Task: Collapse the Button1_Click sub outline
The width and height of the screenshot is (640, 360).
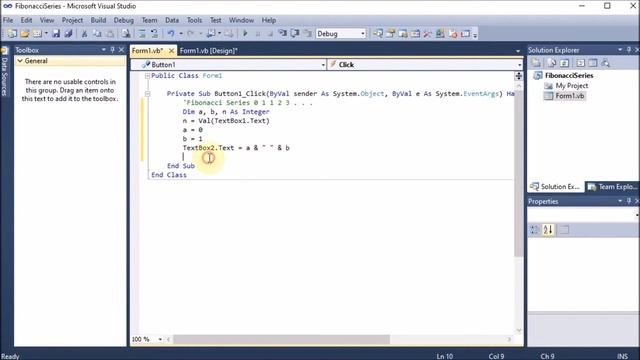Action: click(147, 94)
